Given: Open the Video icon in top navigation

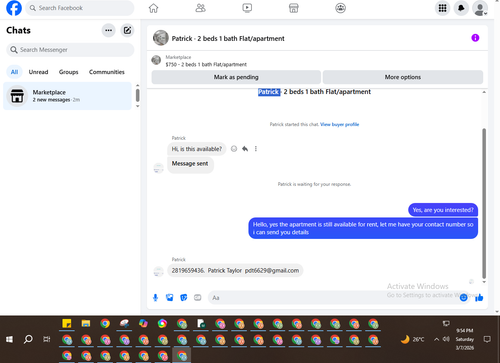Looking at the screenshot, I should [247, 8].
